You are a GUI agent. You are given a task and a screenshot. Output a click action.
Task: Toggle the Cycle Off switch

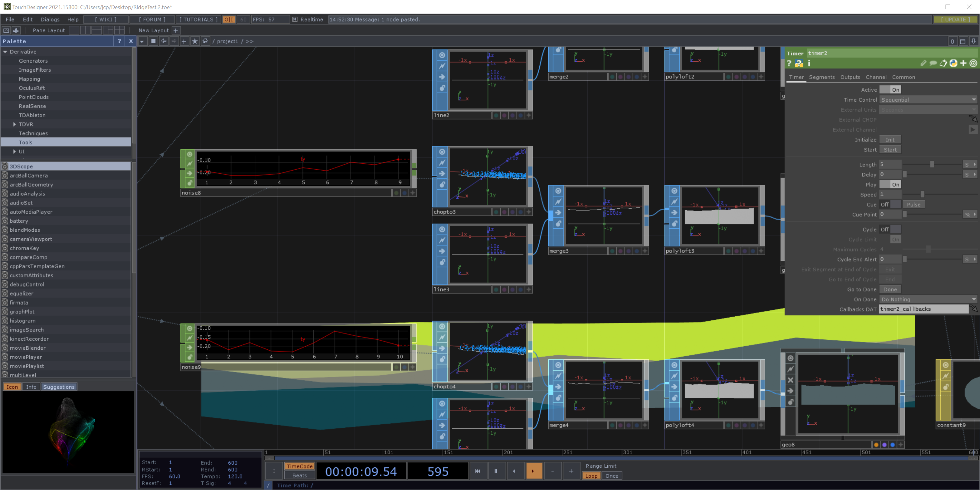[890, 229]
